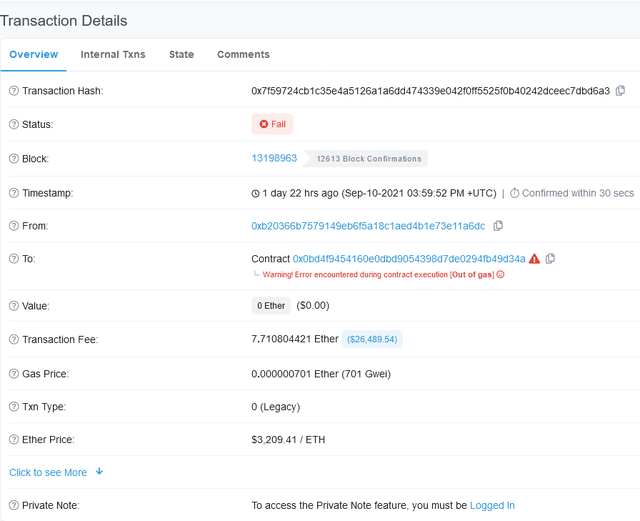Switch to the Internal Txns tab

pos(113,54)
